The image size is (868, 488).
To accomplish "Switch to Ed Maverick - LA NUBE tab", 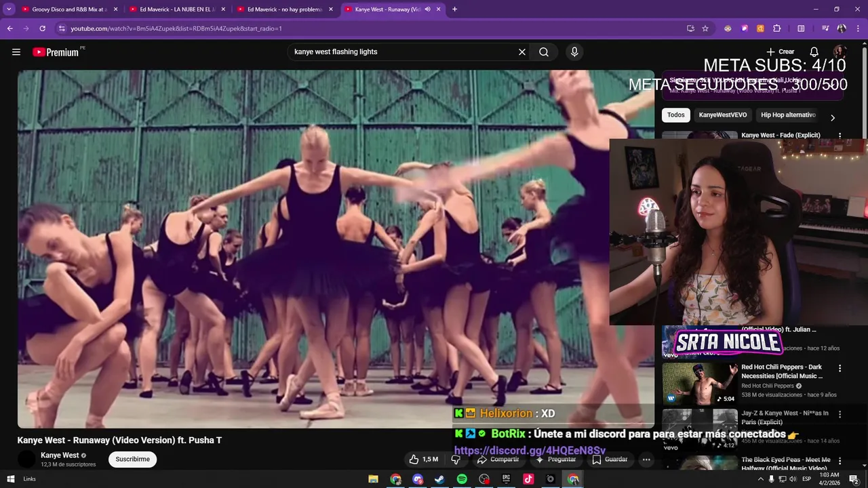I will coord(178,9).
